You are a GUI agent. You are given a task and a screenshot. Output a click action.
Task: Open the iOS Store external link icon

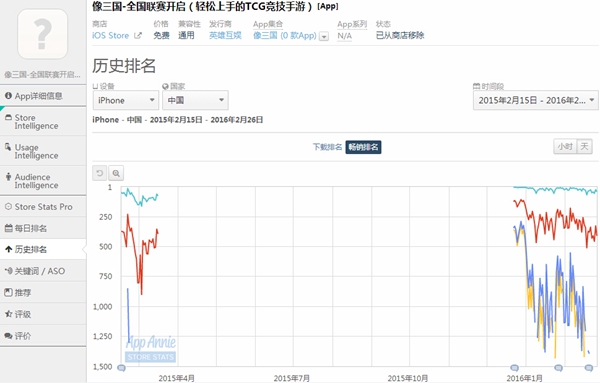click(138, 36)
